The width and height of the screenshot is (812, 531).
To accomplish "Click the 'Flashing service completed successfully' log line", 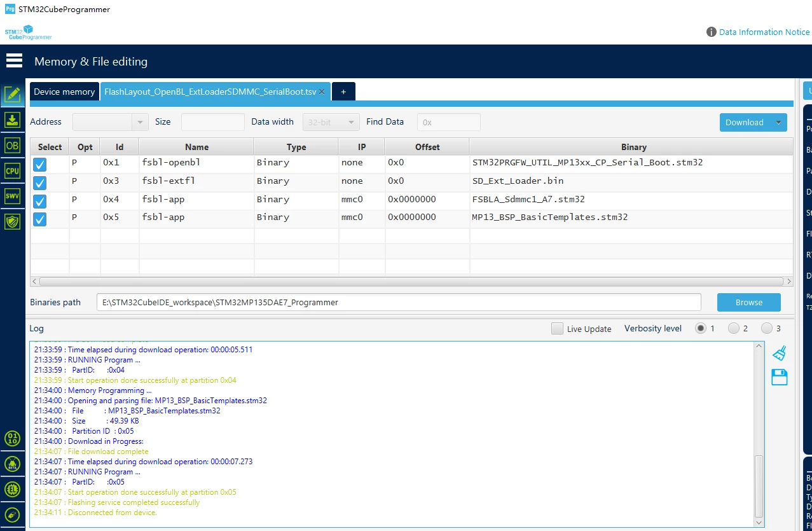I will pyautogui.click(x=117, y=502).
